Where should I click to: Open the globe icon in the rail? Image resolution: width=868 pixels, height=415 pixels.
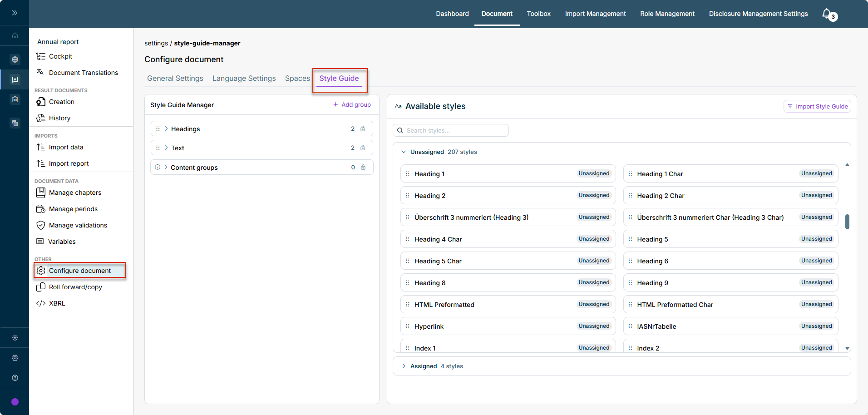point(15,59)
